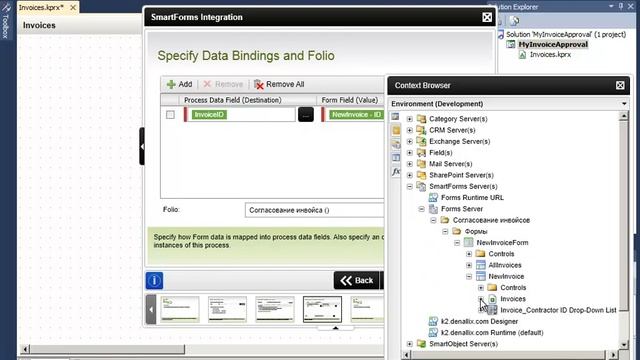Viewport: 640px width, 360px height.
Task: Click the design canvas horizontal scrollbar thumb
Action: 107,349
